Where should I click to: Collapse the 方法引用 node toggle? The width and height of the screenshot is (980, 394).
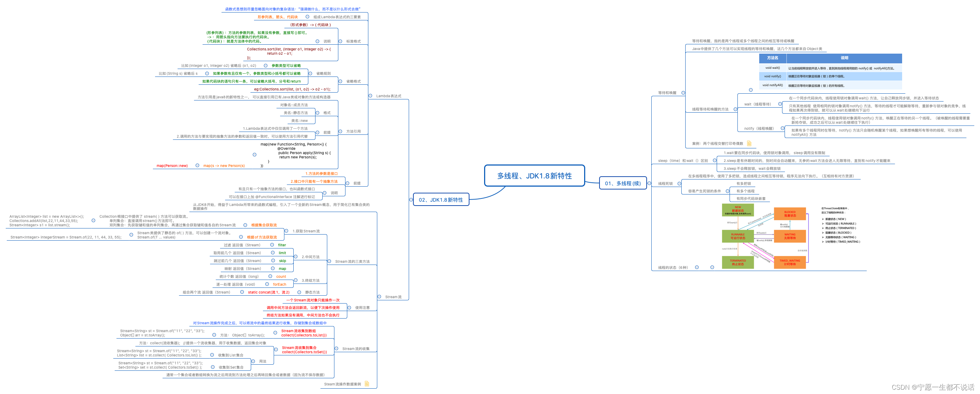(x=340, y=131)
